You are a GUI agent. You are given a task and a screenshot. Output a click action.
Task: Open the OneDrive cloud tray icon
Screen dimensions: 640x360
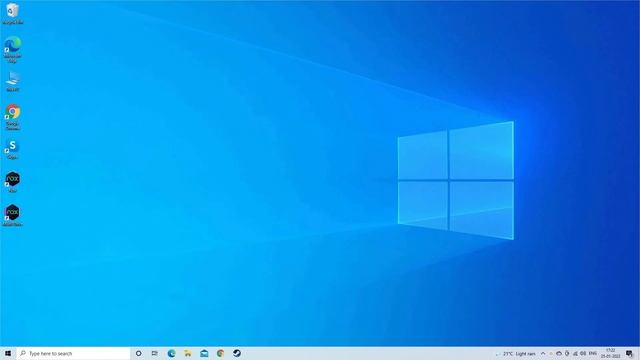click(559, 354)
